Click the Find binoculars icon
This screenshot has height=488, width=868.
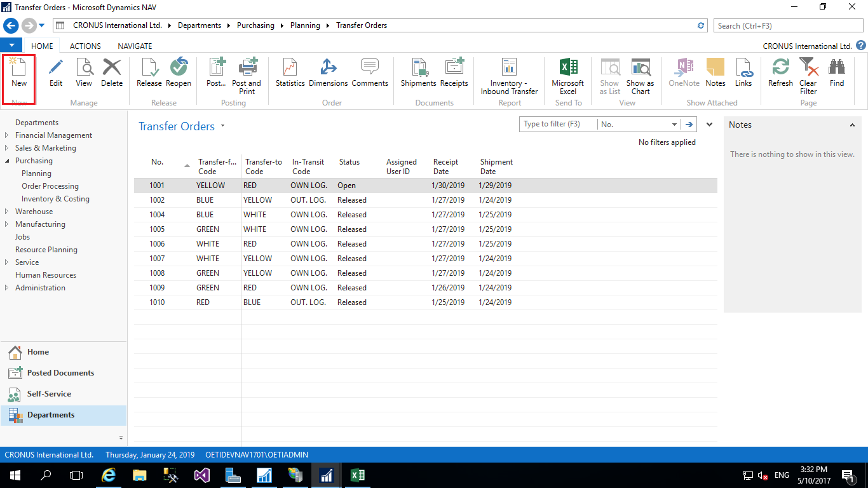pyautogui.click(x=837, y=73)
